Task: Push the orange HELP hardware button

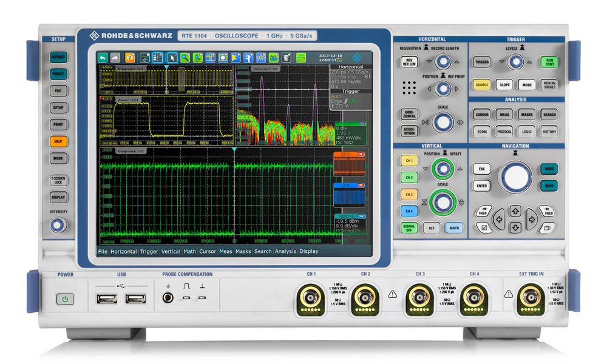Action: coord(58,141)
